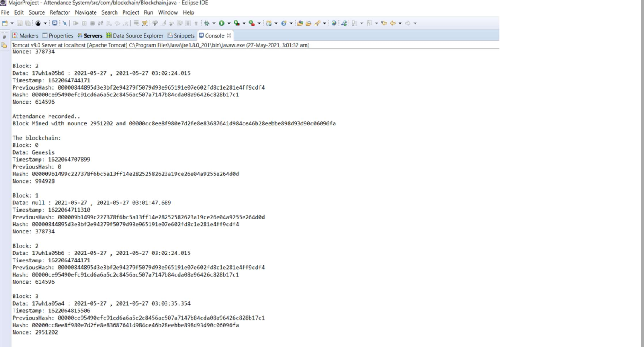Open External Tools dropdown arrow

click(x=259, y=23)
